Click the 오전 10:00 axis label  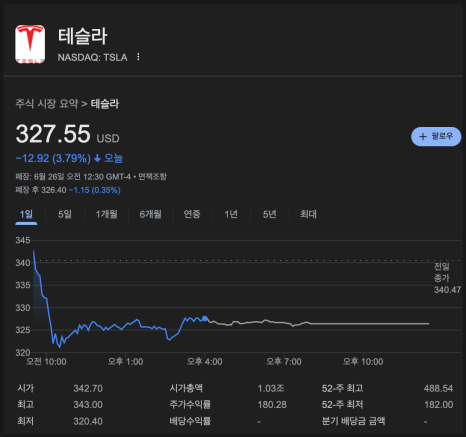pyautogui.click(x=46, y=362)
